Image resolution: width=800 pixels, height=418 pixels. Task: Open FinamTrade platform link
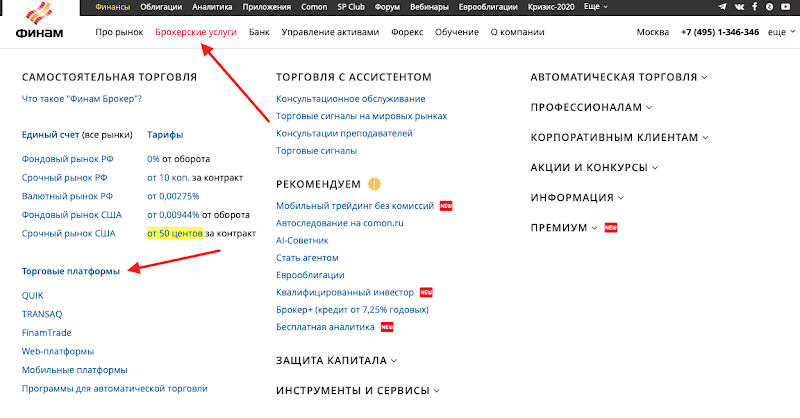tap(46, 333)
